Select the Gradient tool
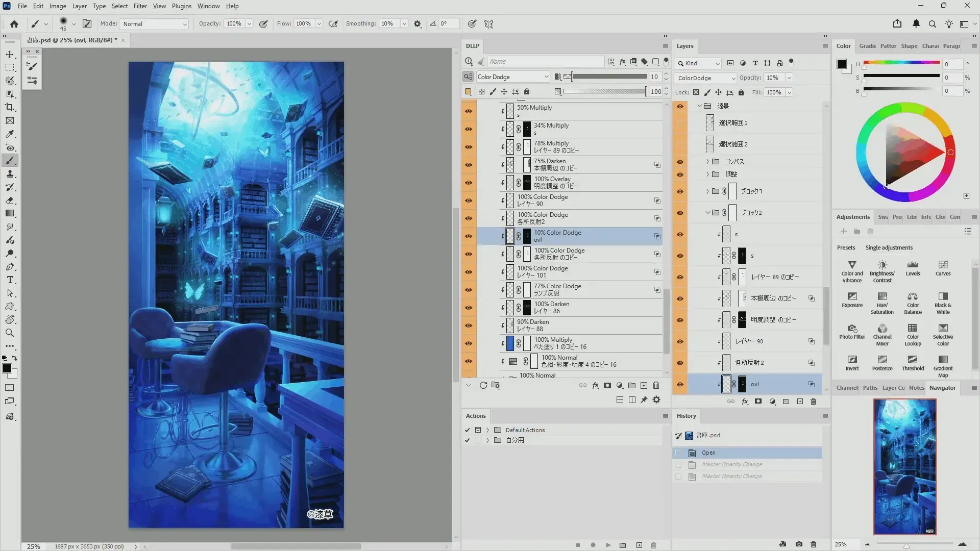The width and height of the screenshot is (980, 551). 10,214
